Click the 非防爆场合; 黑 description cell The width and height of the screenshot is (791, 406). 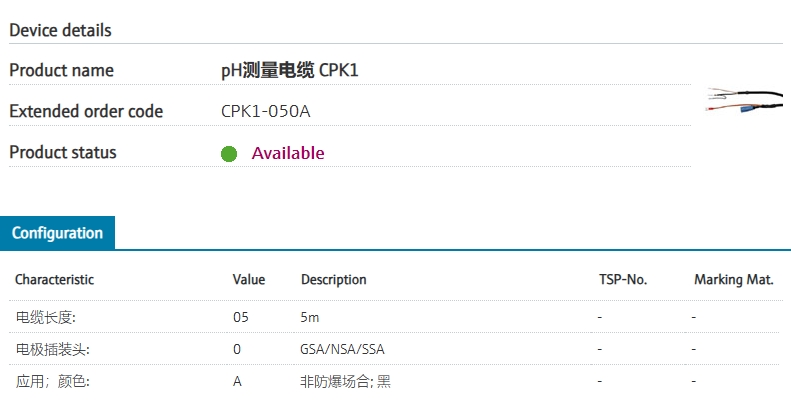(345, 381)
